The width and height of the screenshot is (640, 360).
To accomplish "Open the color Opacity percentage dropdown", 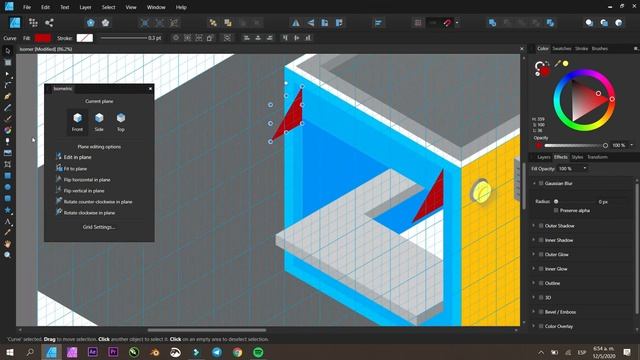I will [x=631, y=145].
